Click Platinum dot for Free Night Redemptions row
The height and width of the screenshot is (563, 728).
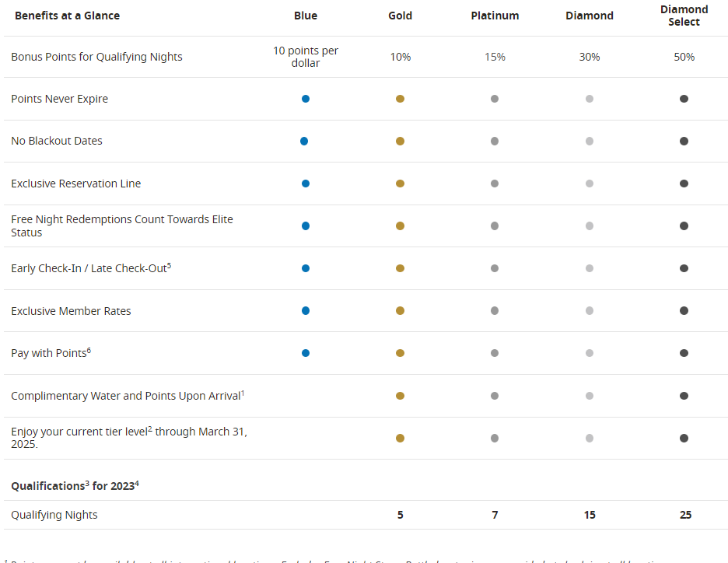point(495,226)
